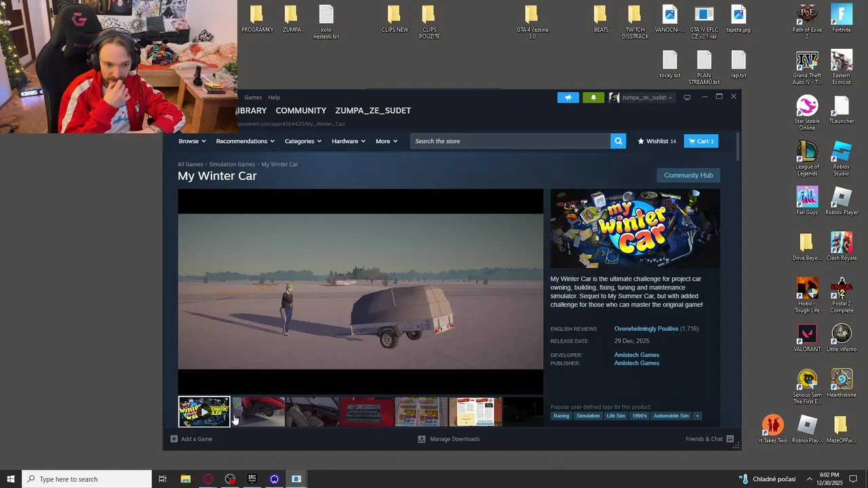This screenshot has height=488, width=868.
Task: Click the 1990's tag
Action: [x=639, y=415]
